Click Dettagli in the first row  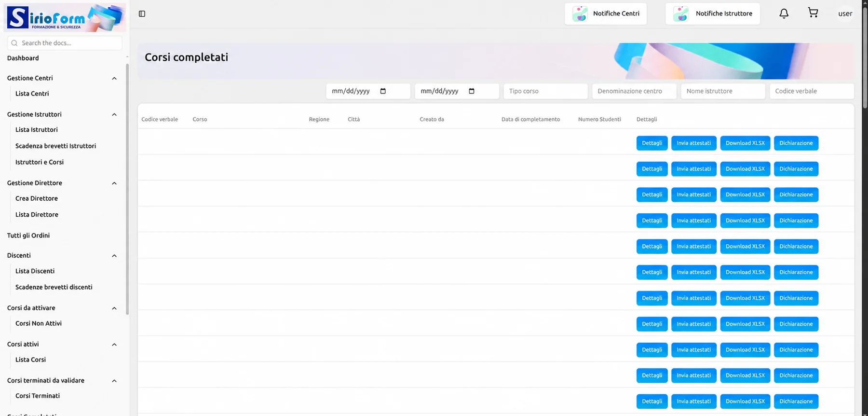(652, 143)
